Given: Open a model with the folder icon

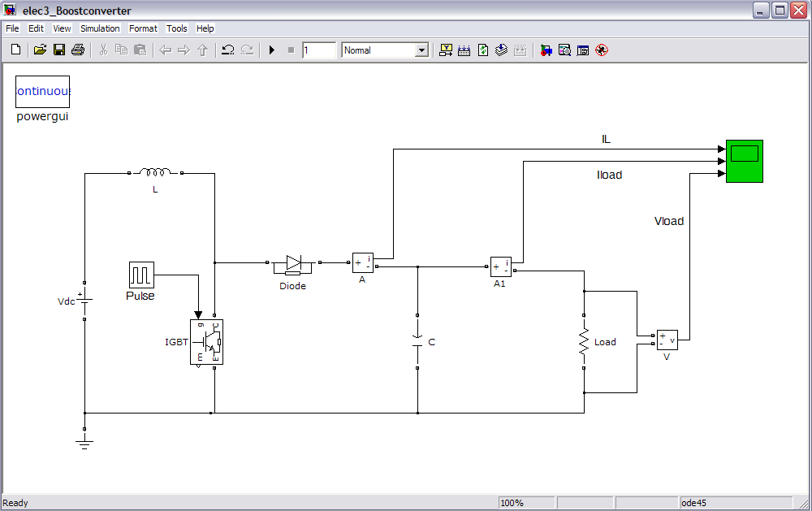Looking at the screenshot, I should click(x=40, y=50).
